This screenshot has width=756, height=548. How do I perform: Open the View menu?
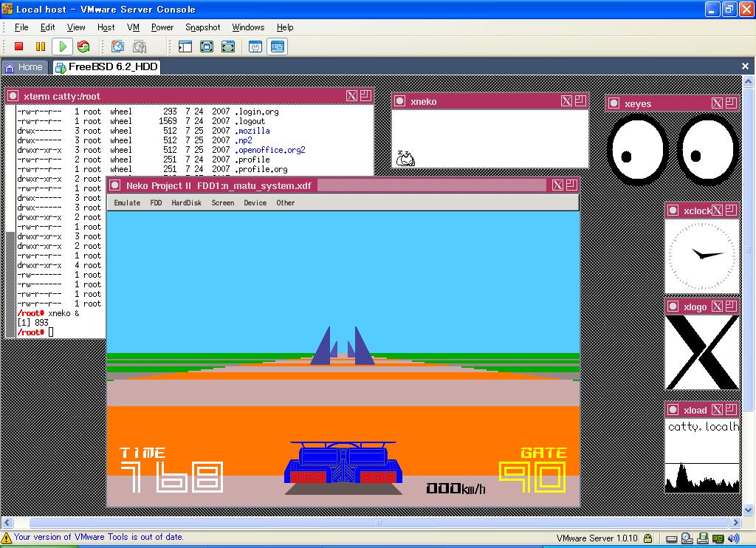(x=76, y=27)
